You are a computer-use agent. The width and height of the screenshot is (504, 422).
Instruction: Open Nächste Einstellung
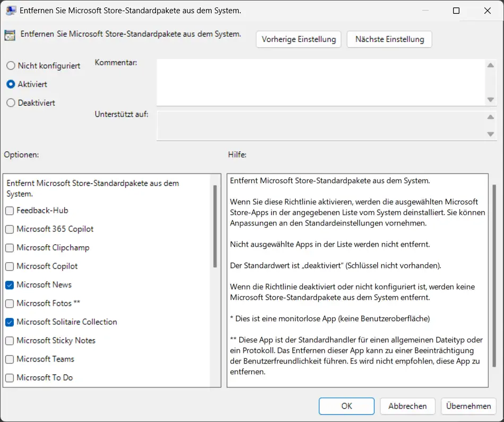(x=389, y=39)
